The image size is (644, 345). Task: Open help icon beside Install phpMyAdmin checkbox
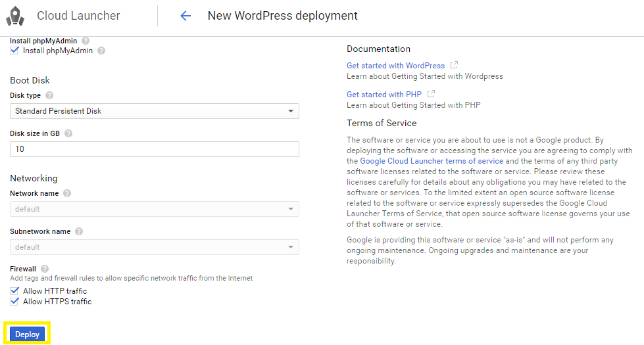[101, 51]
